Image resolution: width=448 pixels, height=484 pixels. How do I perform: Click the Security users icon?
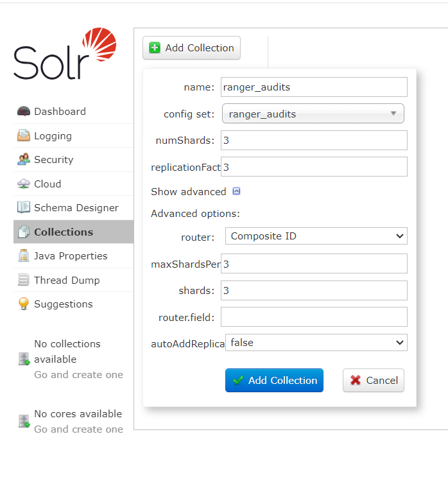click(x=24, y=159)
